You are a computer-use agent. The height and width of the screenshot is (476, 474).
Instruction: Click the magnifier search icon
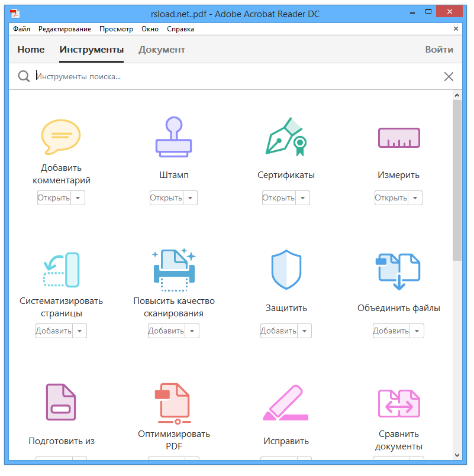[24, 76]
